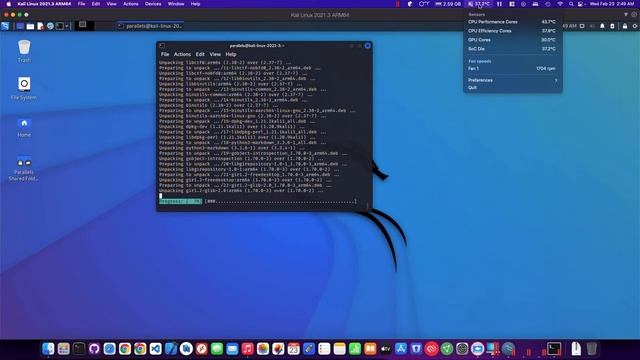Open Music from the Dock
The width and height of the screenshot is (640, 360).
click(247, 349)
